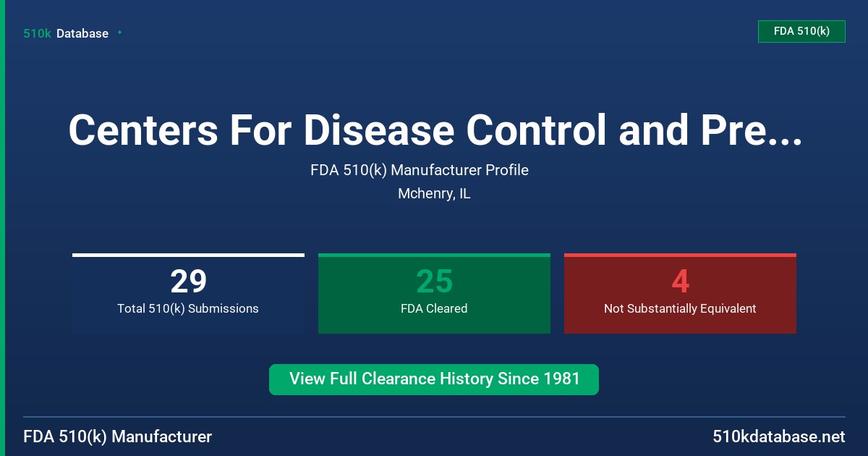Open the 29 Total 510(k) Submissions card
Image resolution: width=868 pixels, height=456 pixels.
188,293
